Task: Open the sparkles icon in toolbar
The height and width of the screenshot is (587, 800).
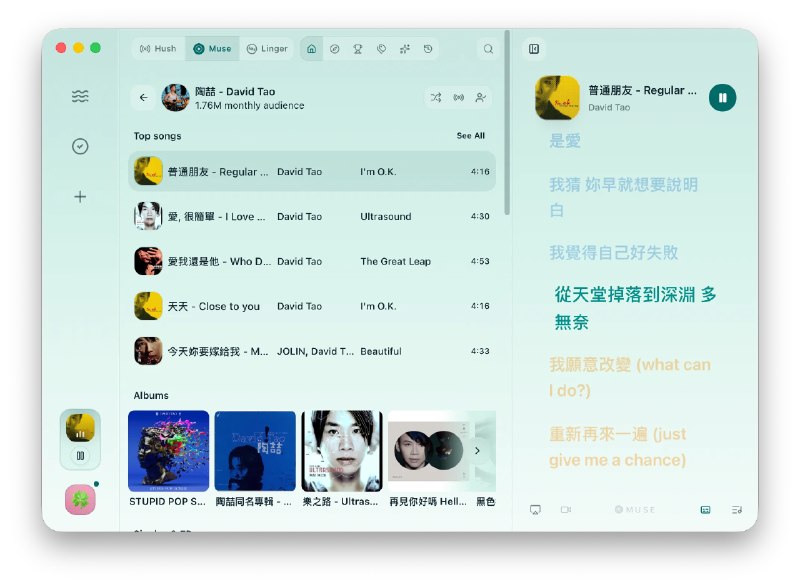Action: (405, 49)
